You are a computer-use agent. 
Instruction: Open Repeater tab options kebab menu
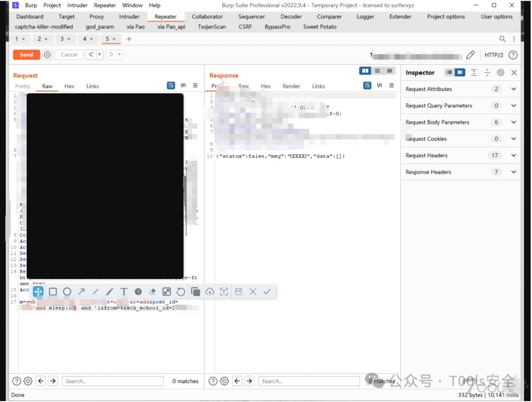pos(514,39)
